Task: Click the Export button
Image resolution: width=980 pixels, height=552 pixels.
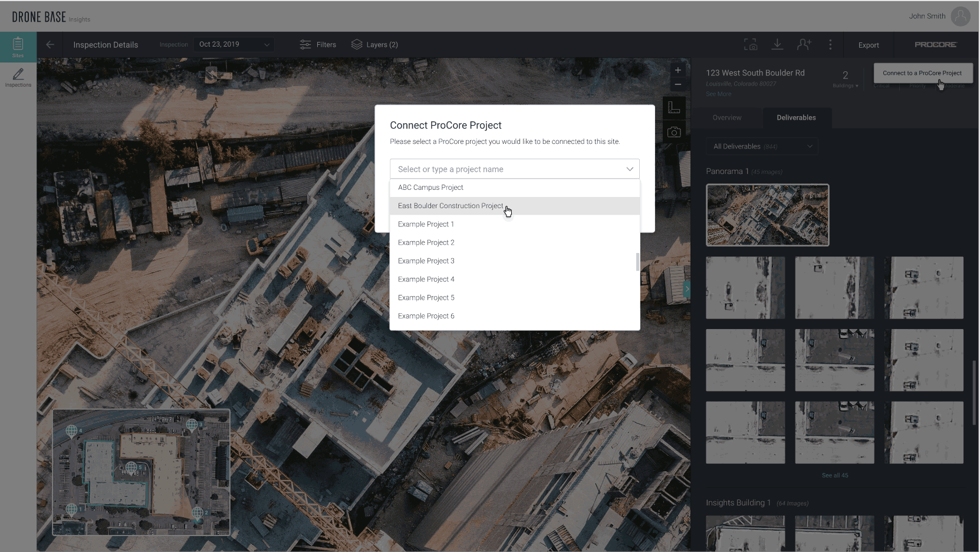Action: point(869,45)
